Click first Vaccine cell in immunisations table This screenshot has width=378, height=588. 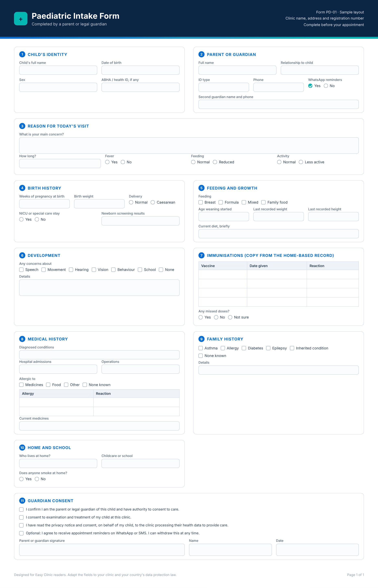(223, 275)
